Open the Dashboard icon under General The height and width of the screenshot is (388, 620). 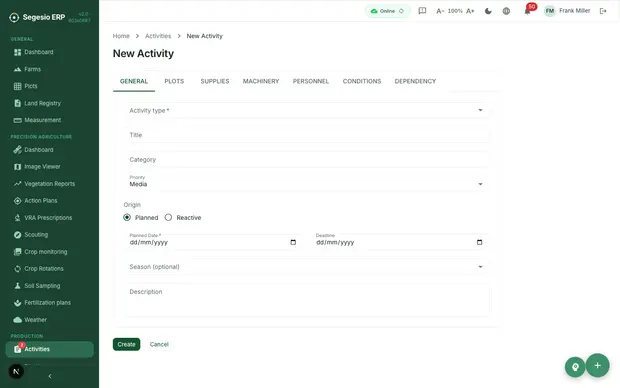click(x=17, y=52)
